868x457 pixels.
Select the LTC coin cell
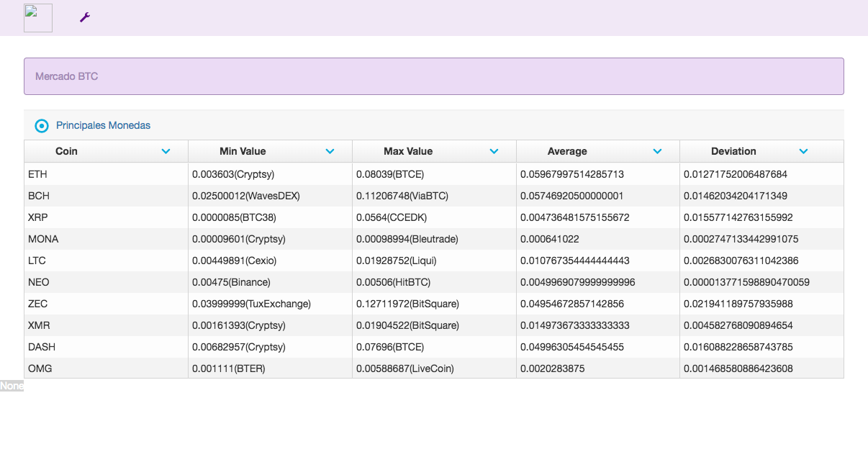106,261
